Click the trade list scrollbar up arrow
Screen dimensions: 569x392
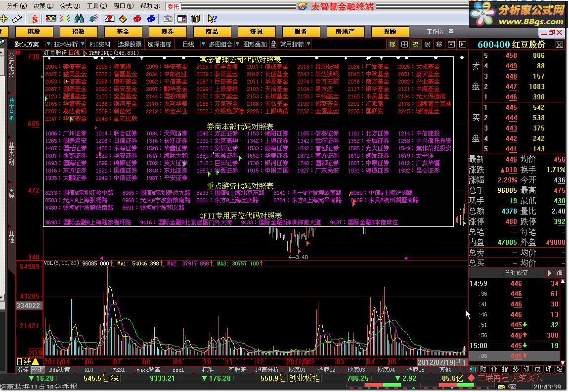563,281
